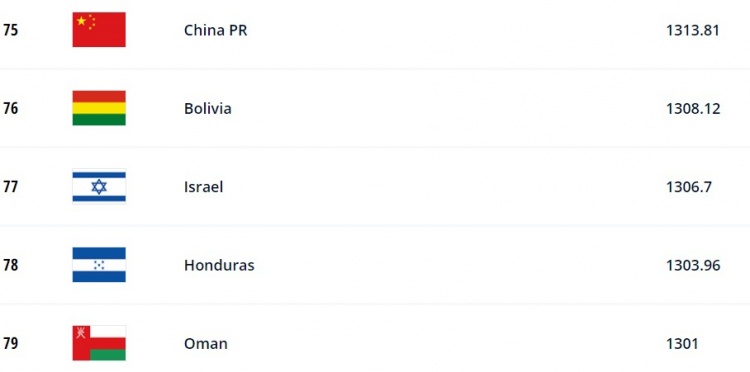Click China PR points value 1313.81
The height and width of the screenshot is (372, 750).
693,30
